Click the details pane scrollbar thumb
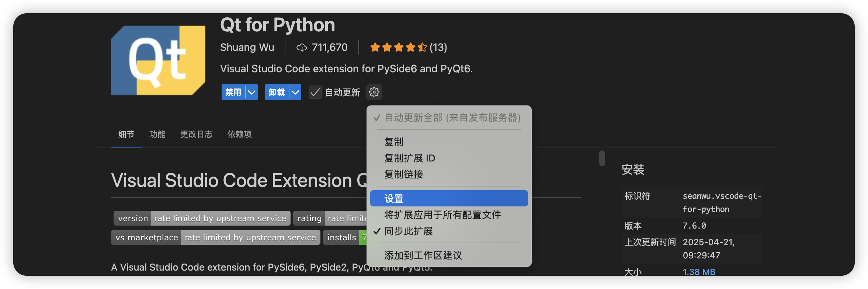868x289 pixels. [x=602, y=158]
